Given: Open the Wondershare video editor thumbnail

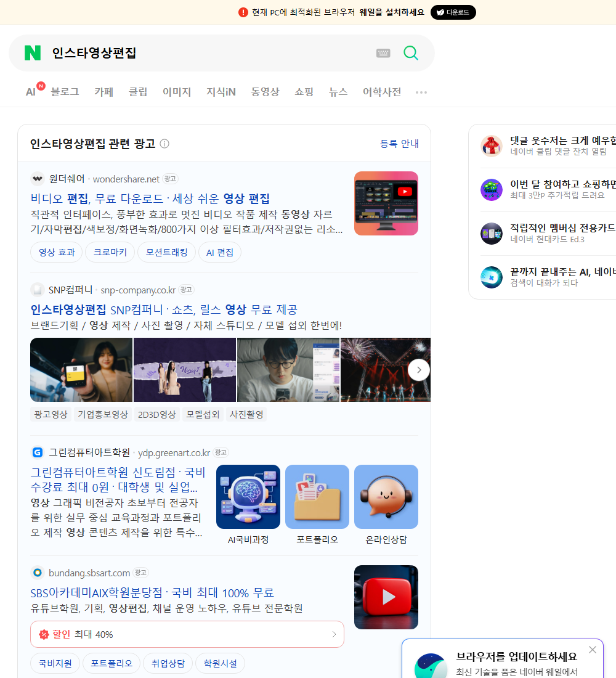Looking at the screenshot, I should click(386, 203).
